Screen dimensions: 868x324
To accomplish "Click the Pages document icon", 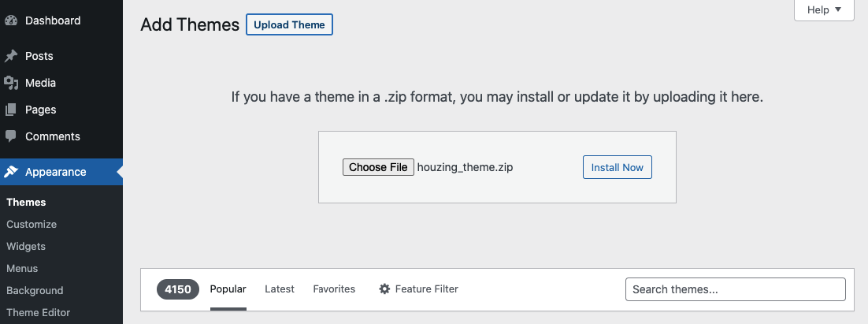I will 11,110.
